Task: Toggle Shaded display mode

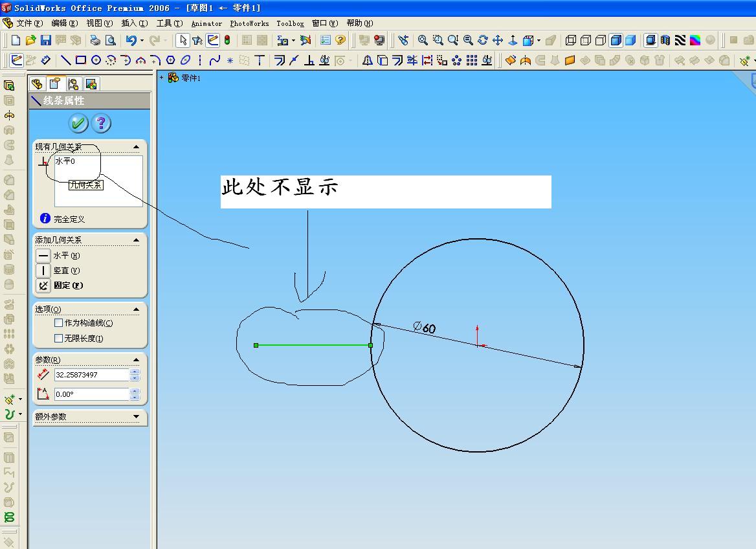Action: pos(630,41)
